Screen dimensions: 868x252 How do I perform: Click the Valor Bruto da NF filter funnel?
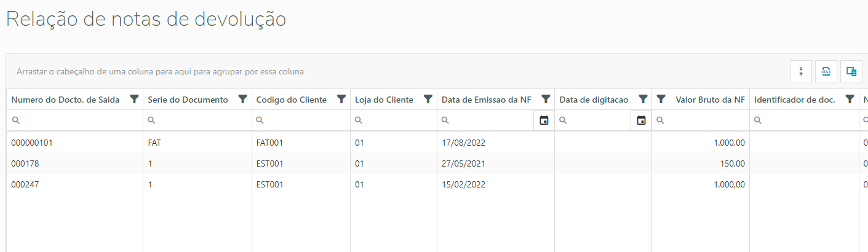coord(661,99)
